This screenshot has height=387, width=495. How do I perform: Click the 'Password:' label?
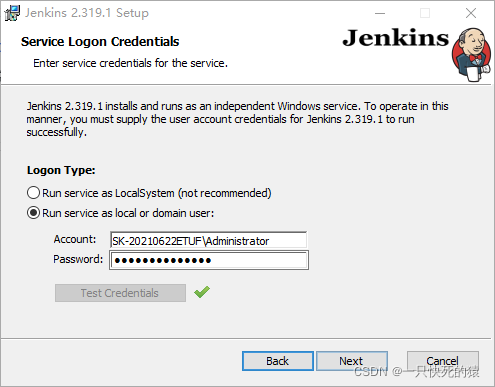click(78, 259)
